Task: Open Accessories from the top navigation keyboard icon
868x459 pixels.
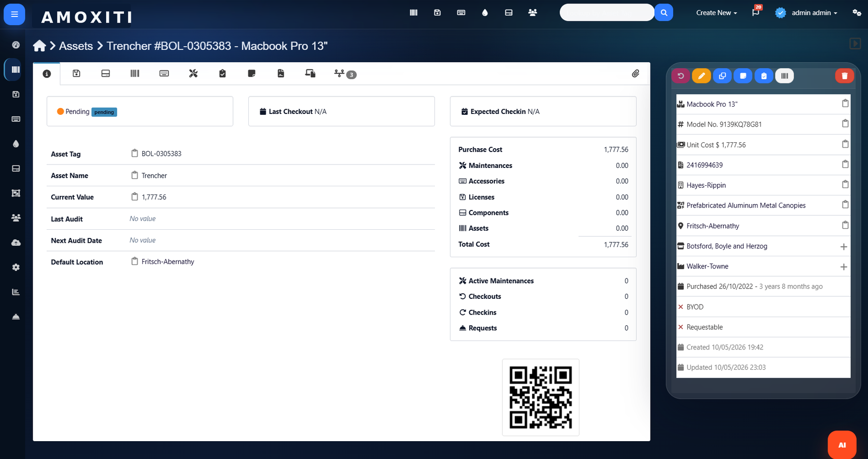Action: [461, 13]
